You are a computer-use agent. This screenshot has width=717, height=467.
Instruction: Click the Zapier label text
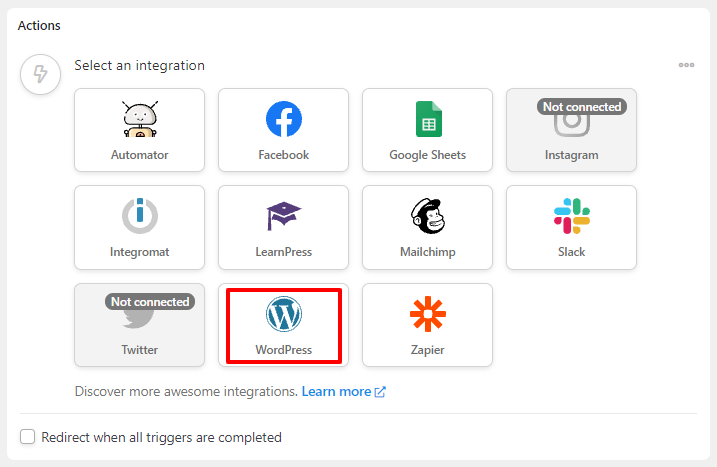(428, 350)
